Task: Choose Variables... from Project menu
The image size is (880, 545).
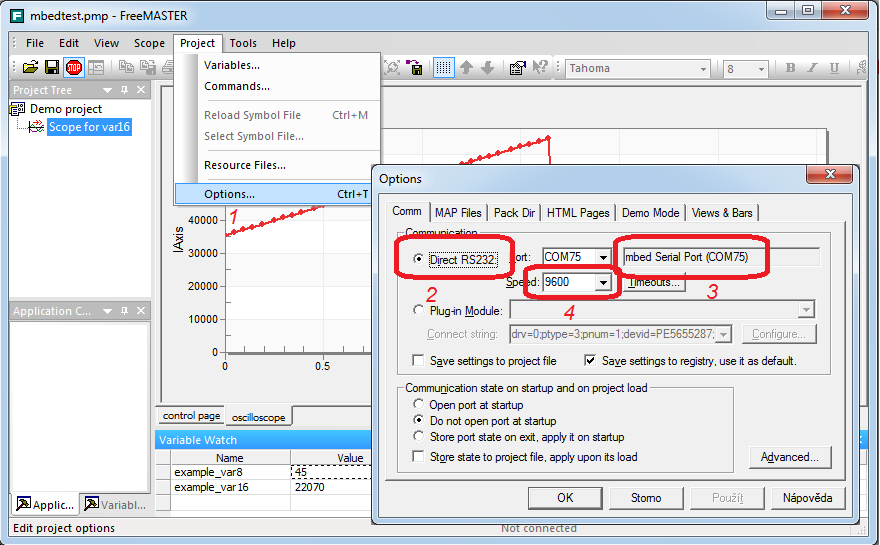Action: 231,65
